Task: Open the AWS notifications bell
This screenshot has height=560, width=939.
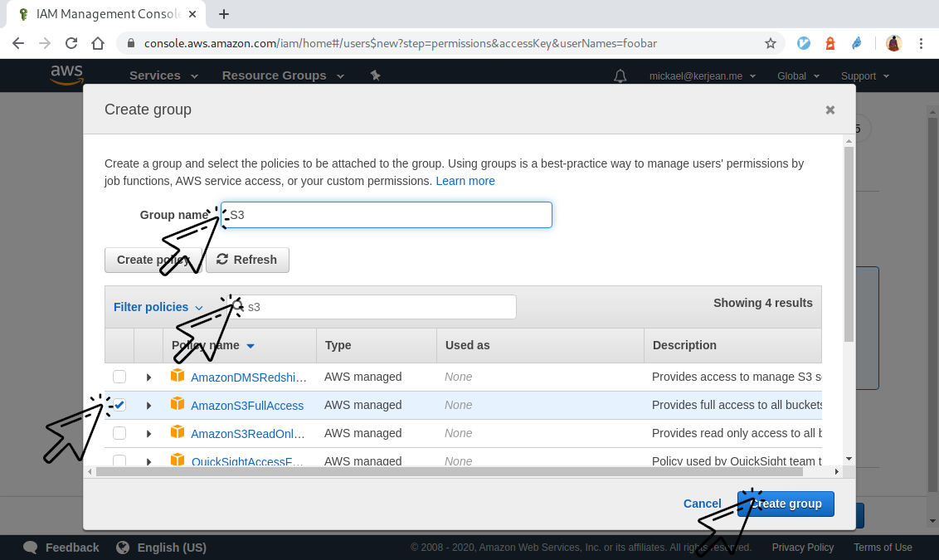Action: tap(620, 76)
